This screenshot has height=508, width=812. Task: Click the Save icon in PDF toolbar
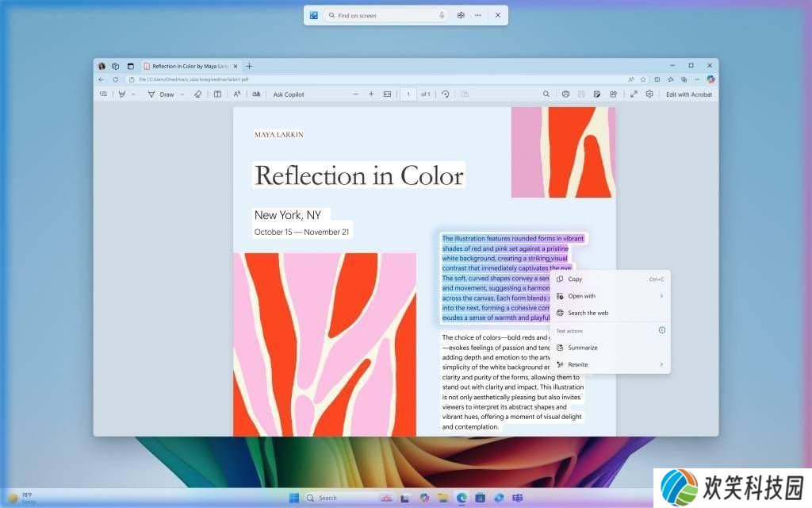581,94
